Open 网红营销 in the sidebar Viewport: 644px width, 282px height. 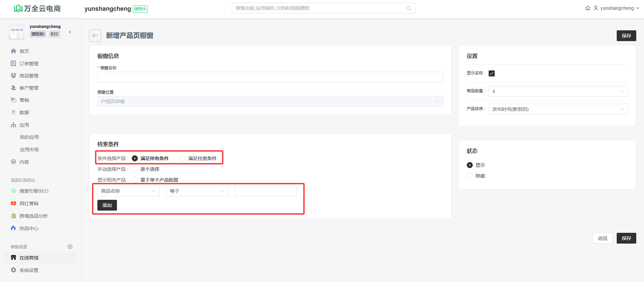point(29,203)
